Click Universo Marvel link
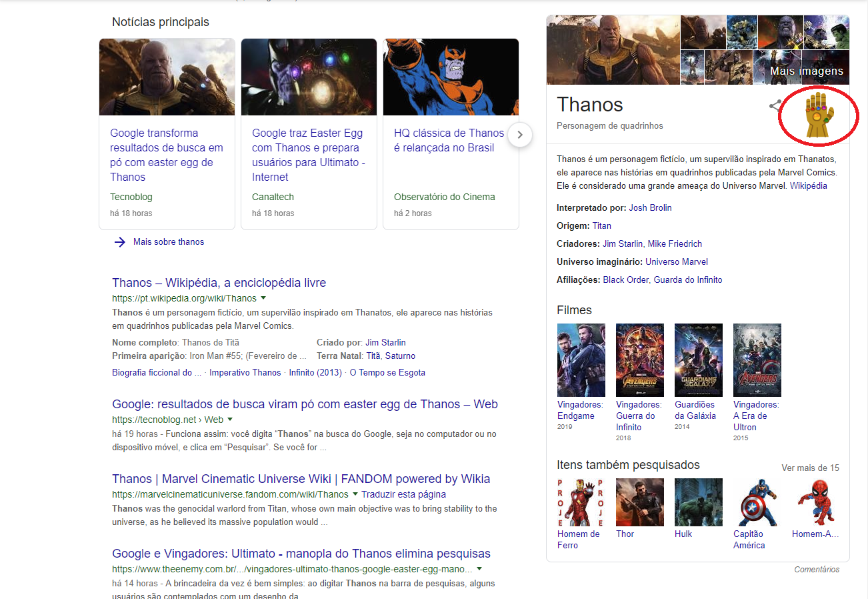This screenshot has width=868, height=599. (x=677, y=261)
